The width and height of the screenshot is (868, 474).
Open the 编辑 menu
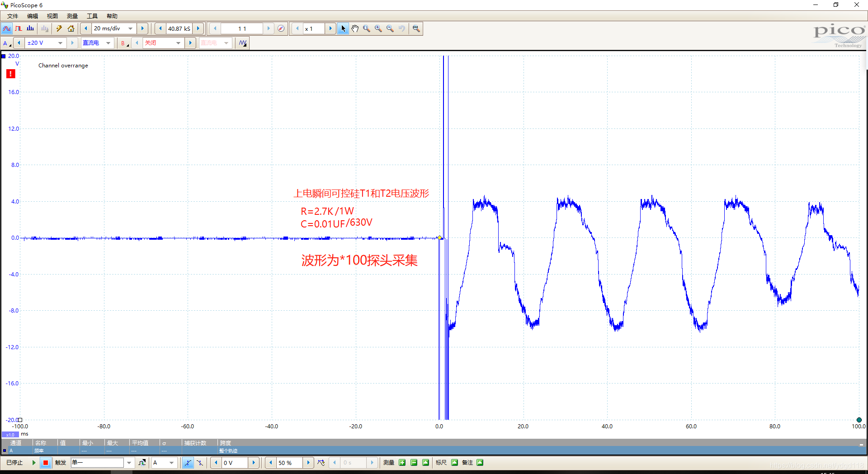[x=33, y=16]
